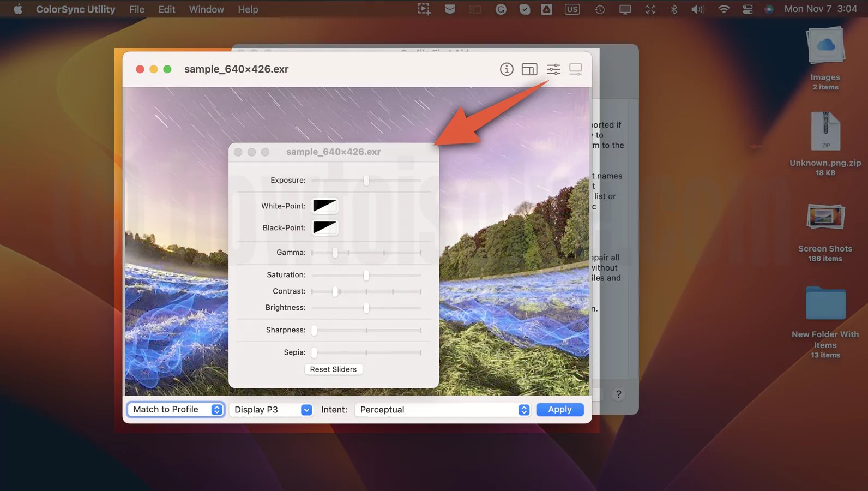Viewport: 868px width, 491px height.
Task: Click the Sharpness slider handle
Action: (314, 330)
